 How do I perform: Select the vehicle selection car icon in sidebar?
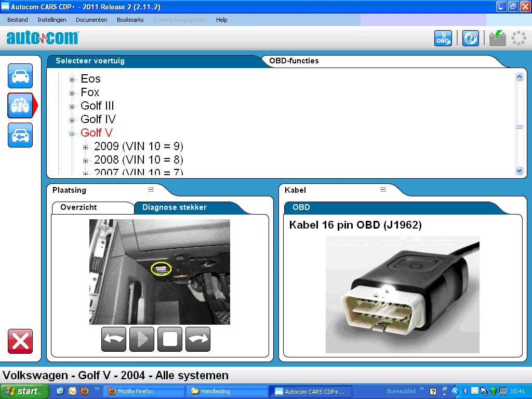click(x=20, y=76)
